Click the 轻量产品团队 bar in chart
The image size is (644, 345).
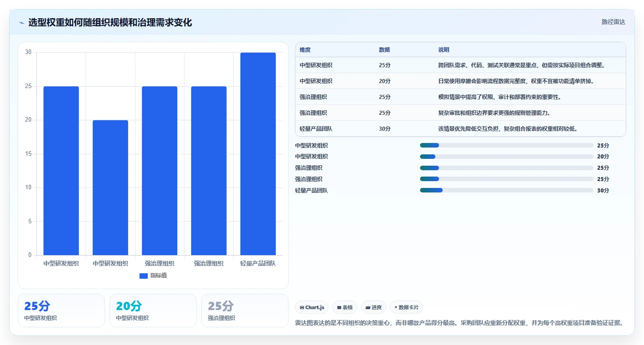[258, 154]
